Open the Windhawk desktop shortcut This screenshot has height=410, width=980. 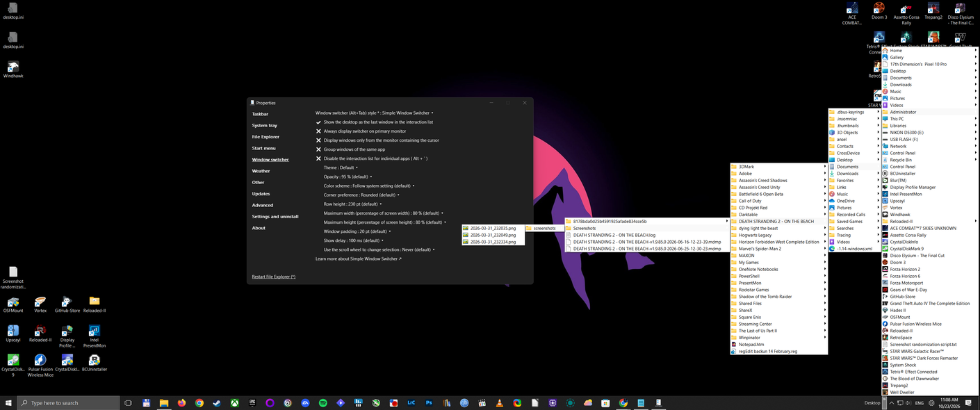coord(13,69)
